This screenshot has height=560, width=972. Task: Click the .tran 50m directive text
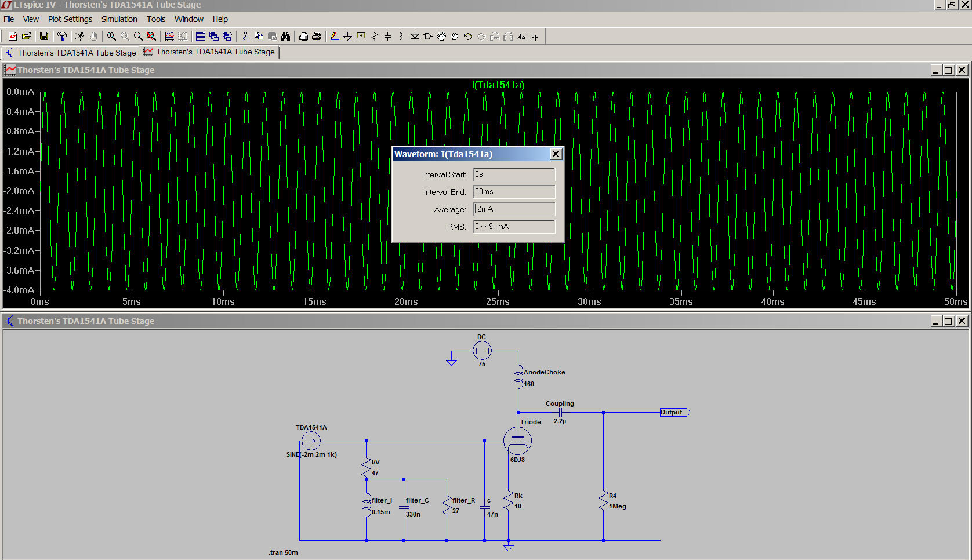click(x=283, y=552)
